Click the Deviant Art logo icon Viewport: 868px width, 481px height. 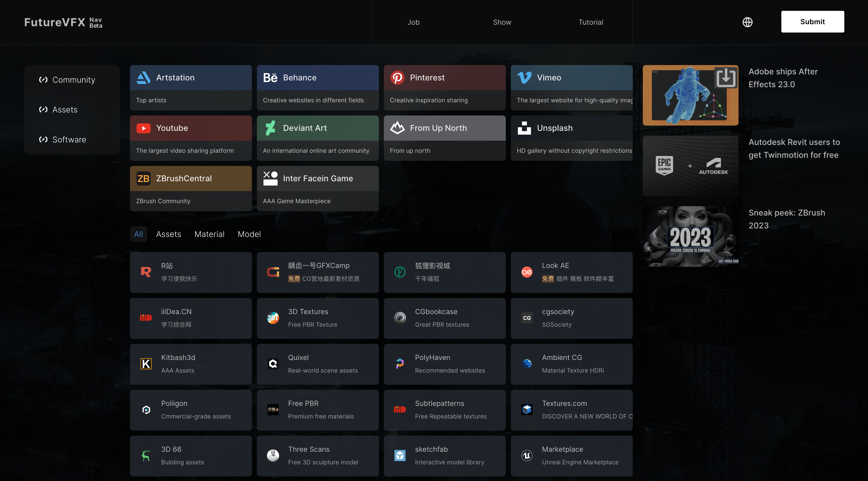tap(270, 128)
